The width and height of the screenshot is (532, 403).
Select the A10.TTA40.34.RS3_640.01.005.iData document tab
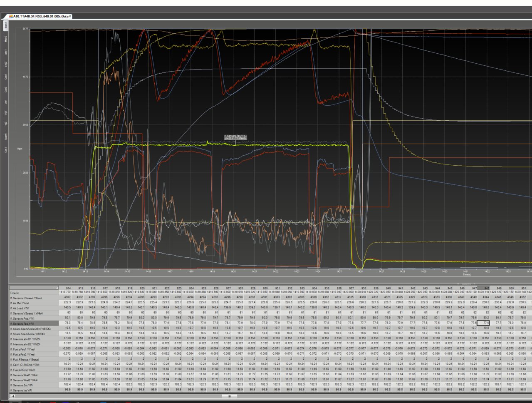point(40,16)
